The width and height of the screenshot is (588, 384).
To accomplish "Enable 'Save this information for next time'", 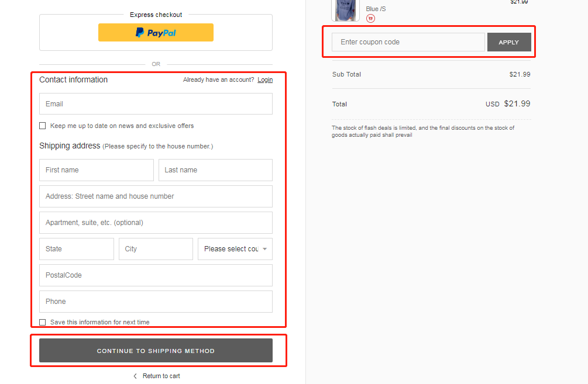I will tap(43, 322).
